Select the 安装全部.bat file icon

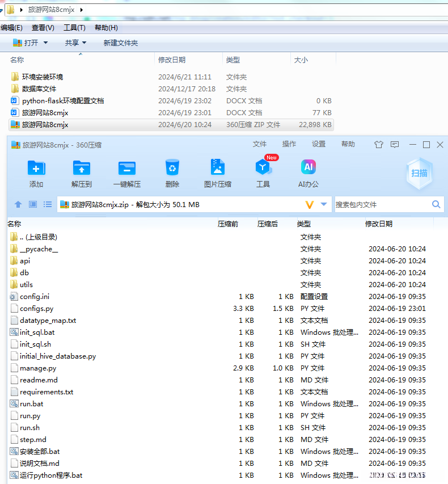click(14, 451)
